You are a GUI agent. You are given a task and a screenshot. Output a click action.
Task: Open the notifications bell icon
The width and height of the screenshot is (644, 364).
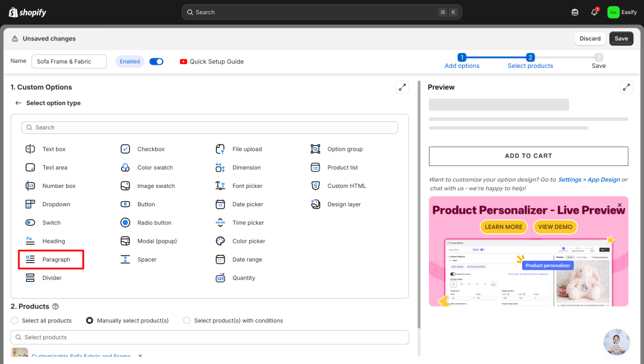pyautogui.click(x=594, y=12)
